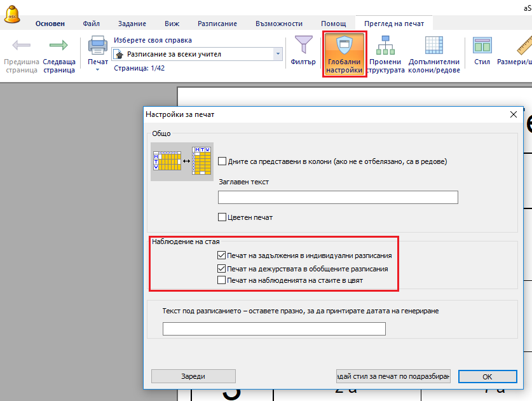Enable printing room supervisions in color
The width and height of the screenshot is (532, 401).
click(x=221, y=280)
